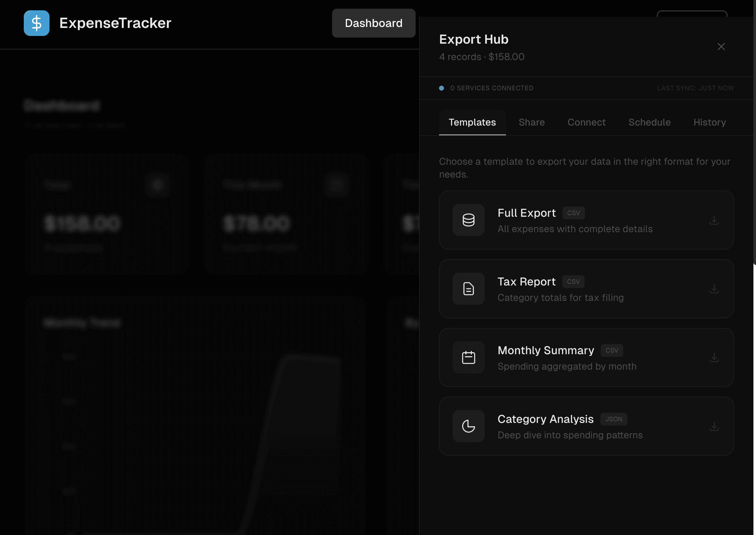Click the Tax Report title text
756x535 pixels.
(x=526, y=282)
